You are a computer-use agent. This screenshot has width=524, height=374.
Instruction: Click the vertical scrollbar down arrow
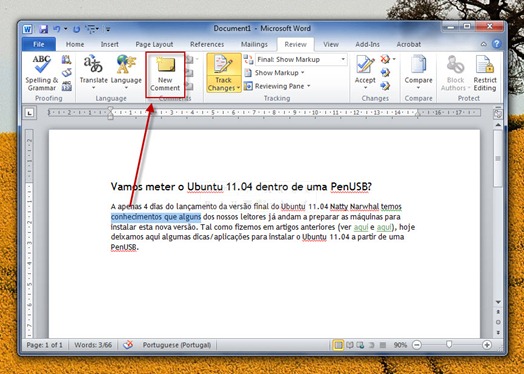(498, 302)
